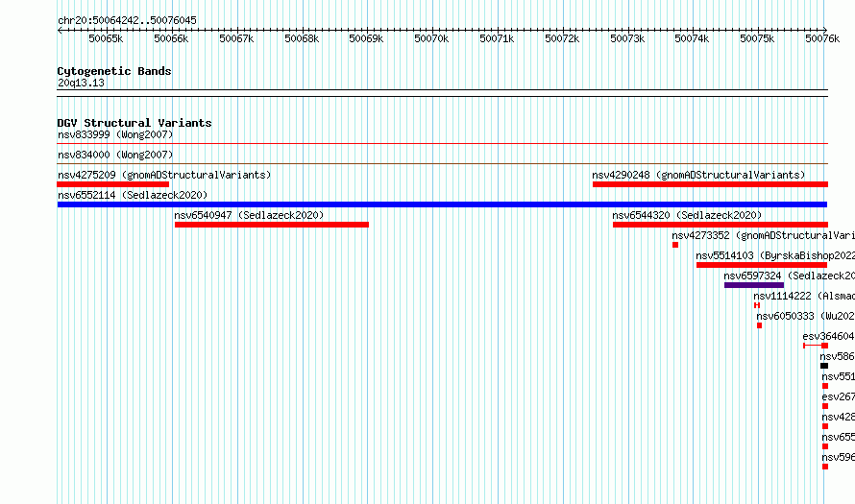The height and width of the screenshot is (504, 855).
Task: Open the nsv1114222 variant label
Action: point(804,296)
